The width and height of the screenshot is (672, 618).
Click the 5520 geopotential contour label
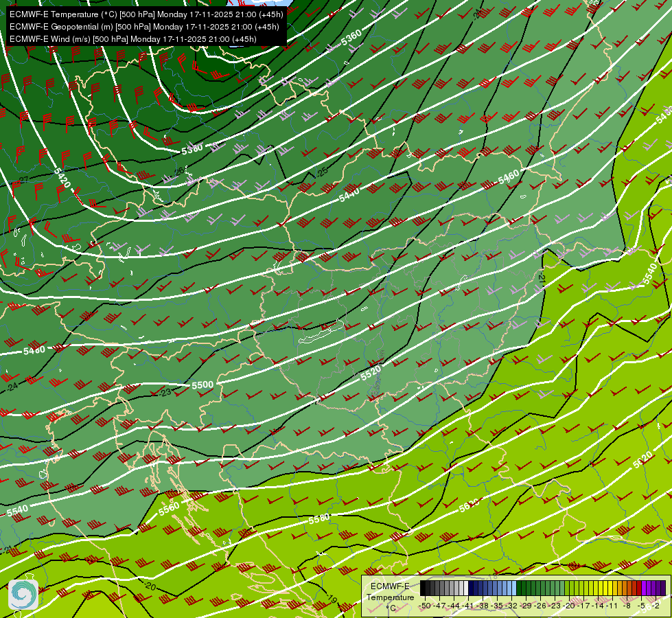tap(371, 373)
